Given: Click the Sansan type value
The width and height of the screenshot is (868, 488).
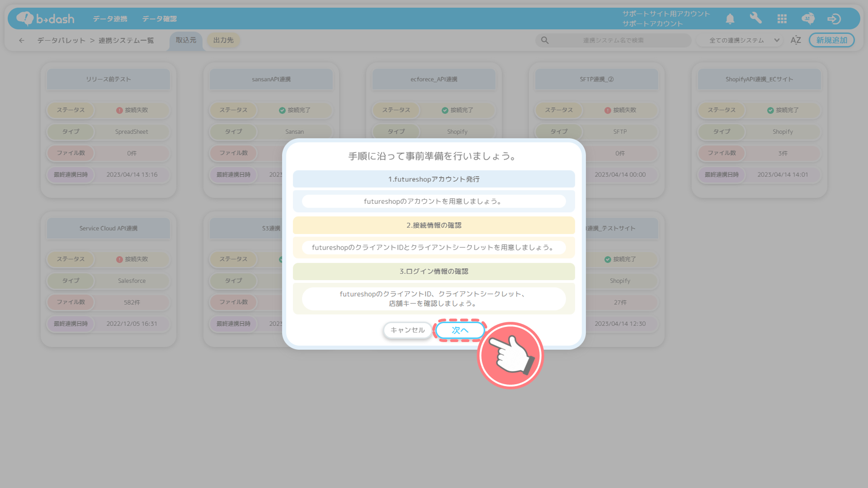Looking at the screenshot, I should click(x=294, y=132).
